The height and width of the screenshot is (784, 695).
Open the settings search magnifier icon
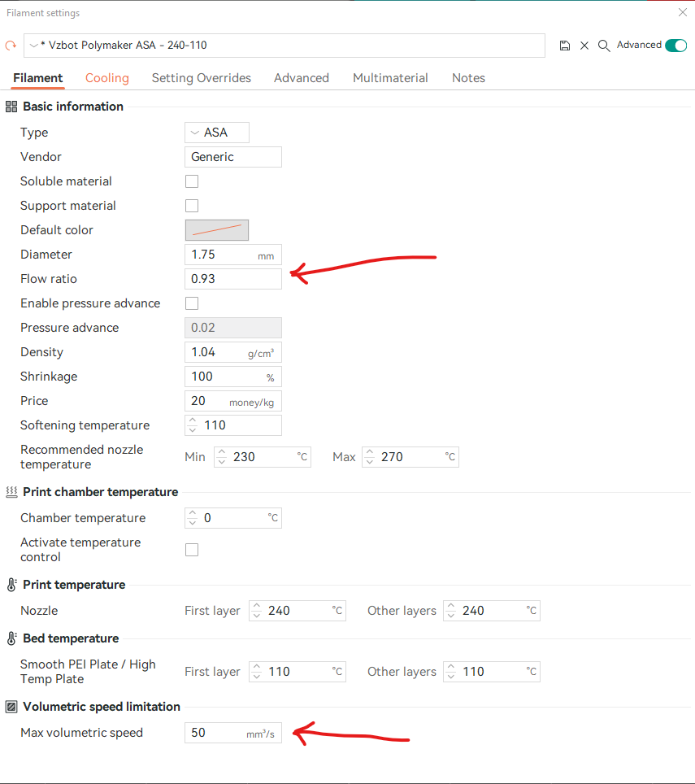click(x=604, y=46)
